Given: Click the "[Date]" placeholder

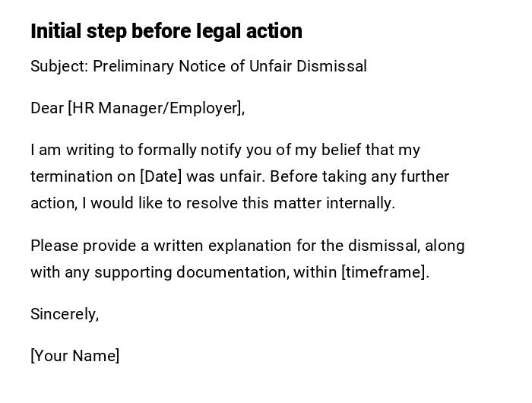Looking at the screenshot, I should (161, 176).
